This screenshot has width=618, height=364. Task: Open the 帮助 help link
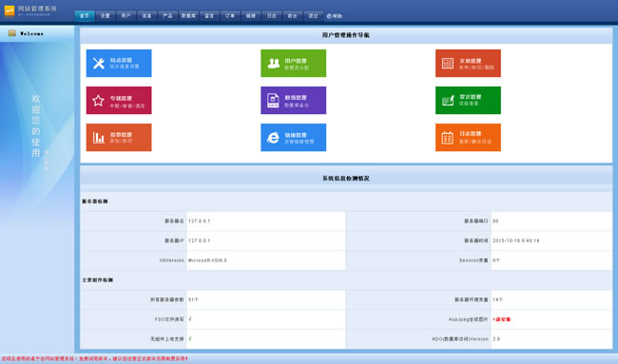coord(335,16)
